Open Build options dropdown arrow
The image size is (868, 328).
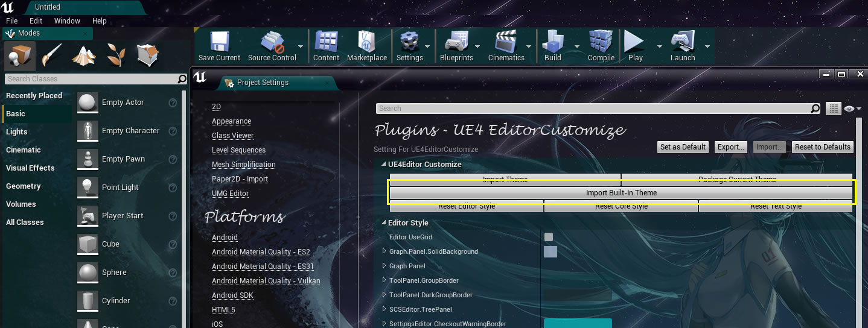(576, 46)
